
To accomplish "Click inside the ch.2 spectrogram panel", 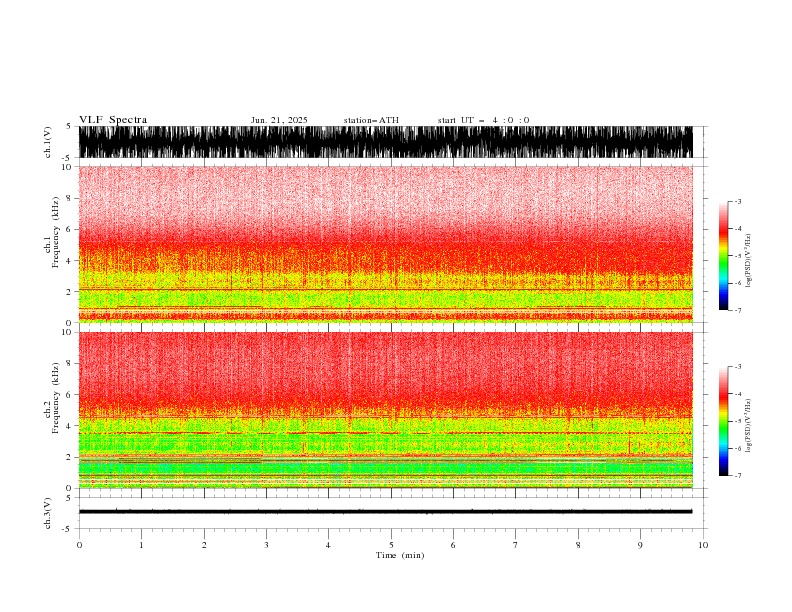I will click(386, 410).
